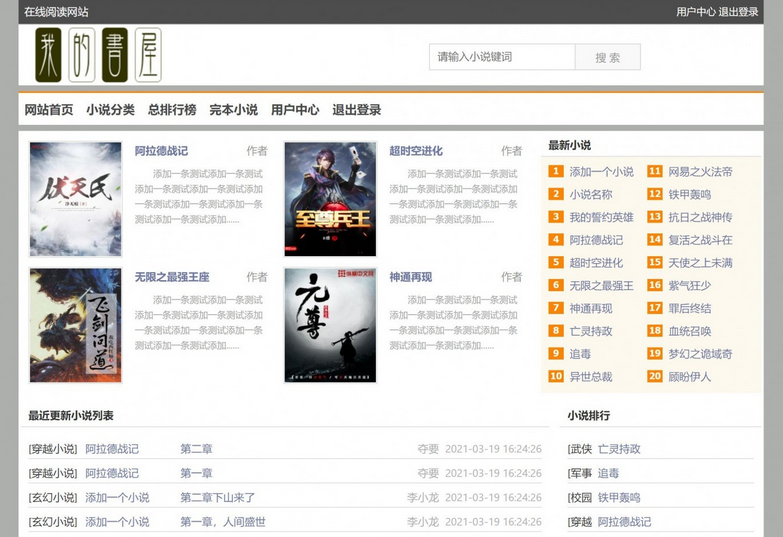Open 紫气狂少 ranked 16
The image size is (783, 537).
(x=690, y=286)
